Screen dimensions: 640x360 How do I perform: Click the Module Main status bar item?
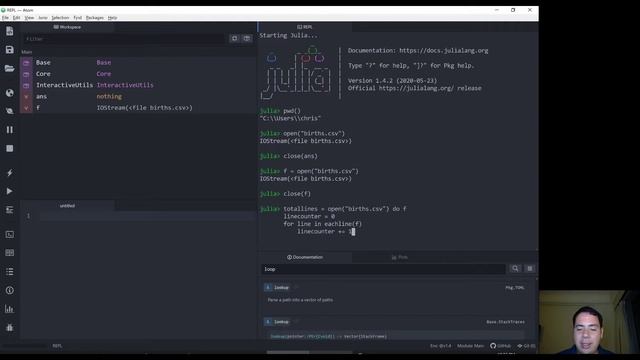470,346
